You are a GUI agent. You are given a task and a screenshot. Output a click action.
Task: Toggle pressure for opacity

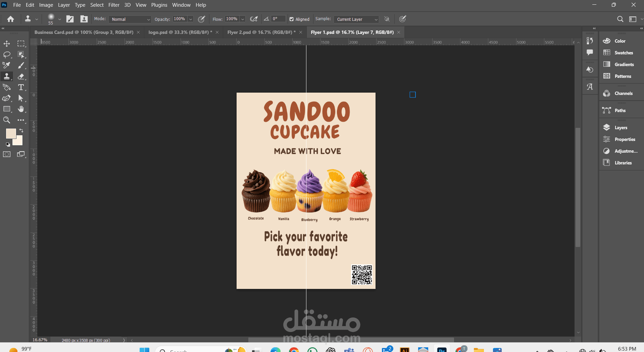pyautogui.click(x=201, y=19)
